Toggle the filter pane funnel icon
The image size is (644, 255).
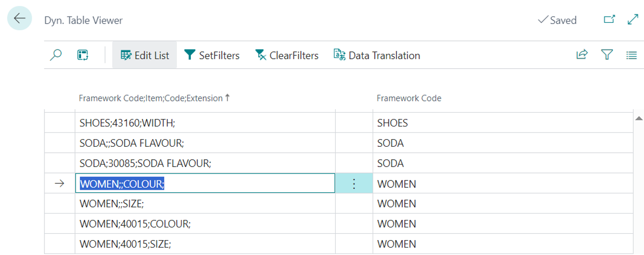pyautogui.click(x=607, y=55)
